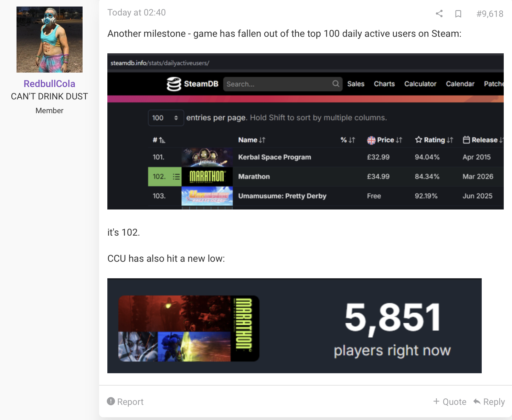Screen dimensions: 512x420
Task: Open the RedbullCola user profile link
Action: point(50,84)
